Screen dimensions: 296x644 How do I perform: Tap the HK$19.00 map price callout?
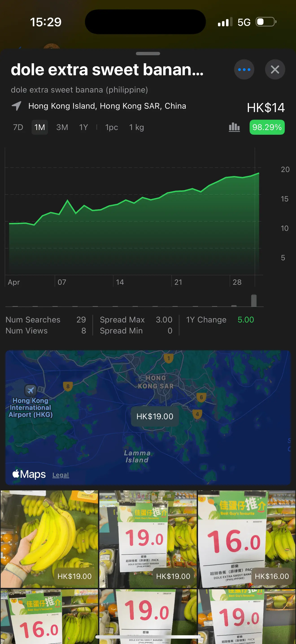155,416
